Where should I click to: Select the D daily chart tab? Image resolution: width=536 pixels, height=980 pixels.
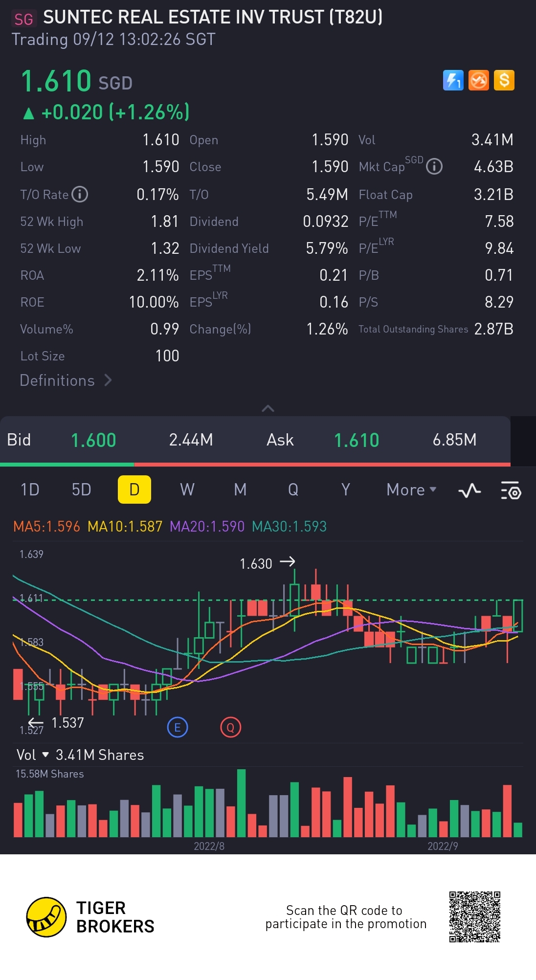[x=134, y=490]
